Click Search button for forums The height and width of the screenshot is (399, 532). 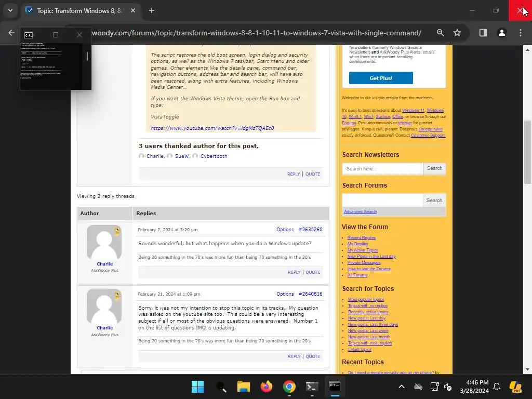pos(434,201)
